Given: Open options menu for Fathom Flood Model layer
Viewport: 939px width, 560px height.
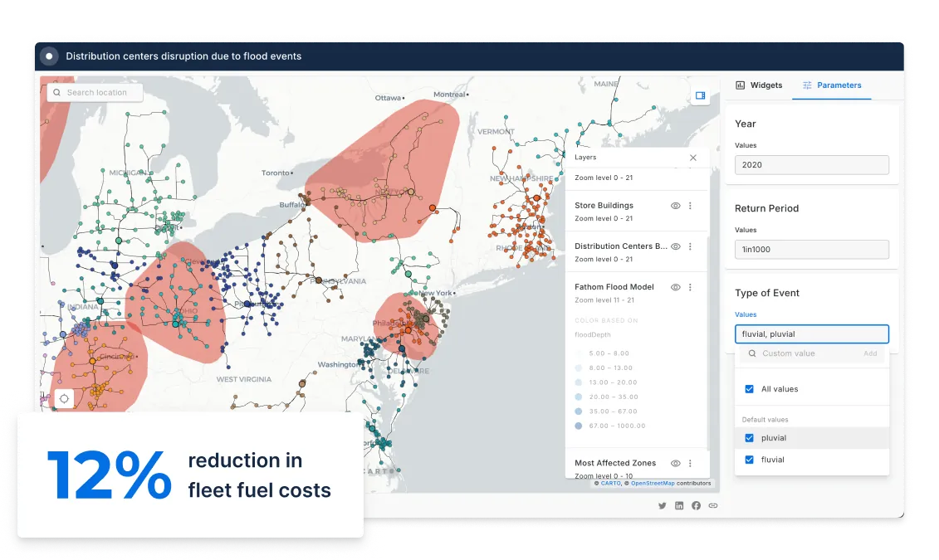Looking at the screenshot, I should click(690, 287).
